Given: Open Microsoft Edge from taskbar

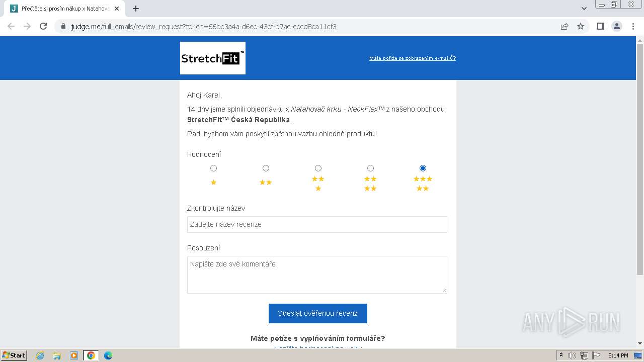Looking at the screenshot, I should pyautogui.click(x=108, y=355).
